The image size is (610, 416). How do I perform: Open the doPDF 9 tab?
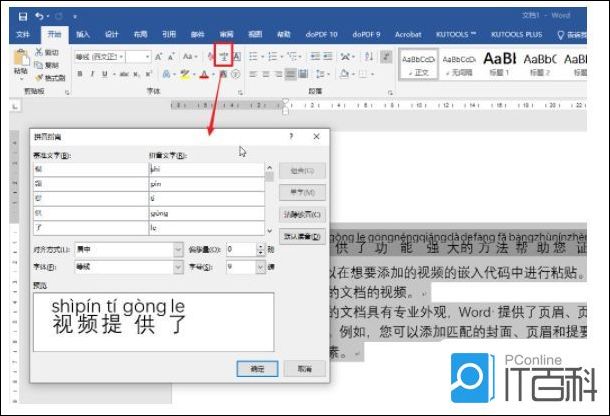[x=366, y=35]
